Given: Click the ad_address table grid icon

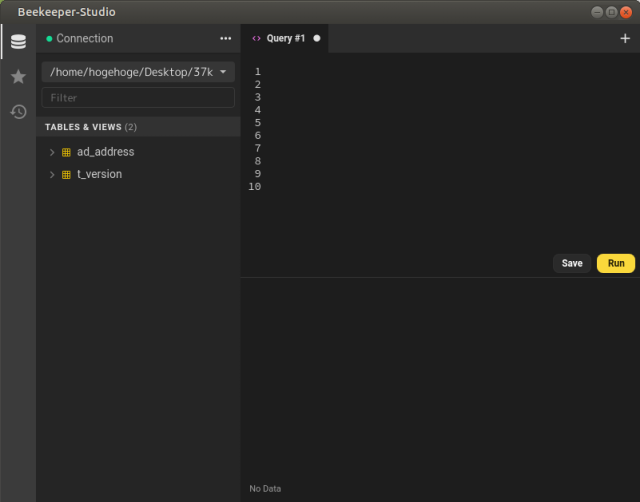Looking at the screenshot, I should tap(67, 152).
